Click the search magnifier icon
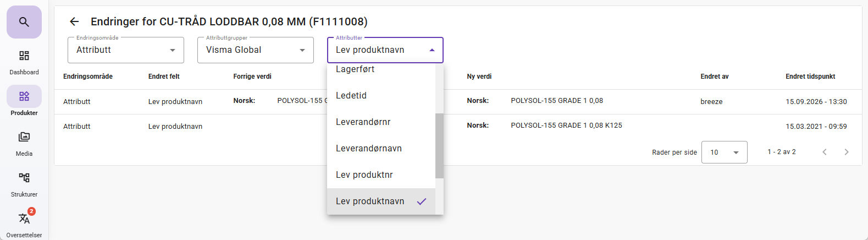This screenshot has height=240, width=868. pos(24,22)
